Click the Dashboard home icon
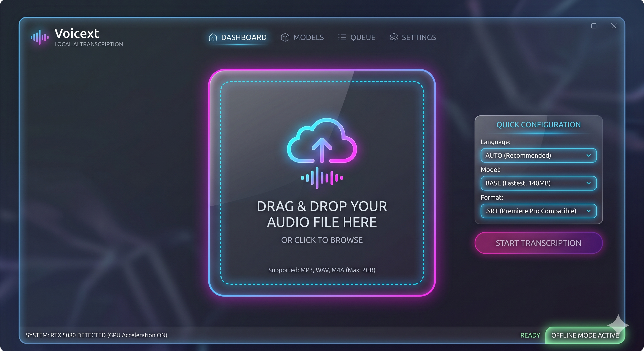This screenshot has height=351, width=644. pyautogui.click(x=213, y=37)
